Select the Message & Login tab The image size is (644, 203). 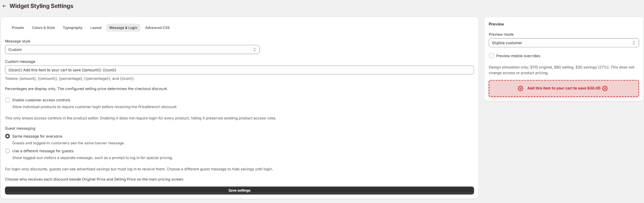(x=123, y=28)
